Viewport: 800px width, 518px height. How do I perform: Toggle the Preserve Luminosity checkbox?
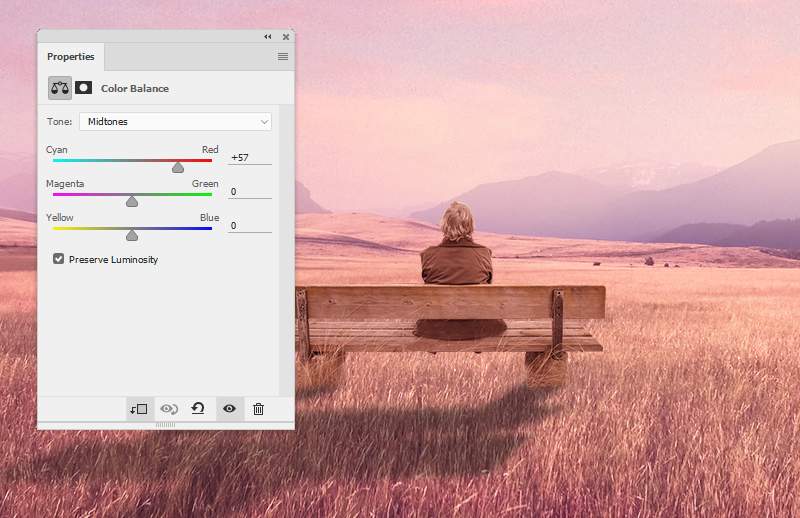point(59,259)
